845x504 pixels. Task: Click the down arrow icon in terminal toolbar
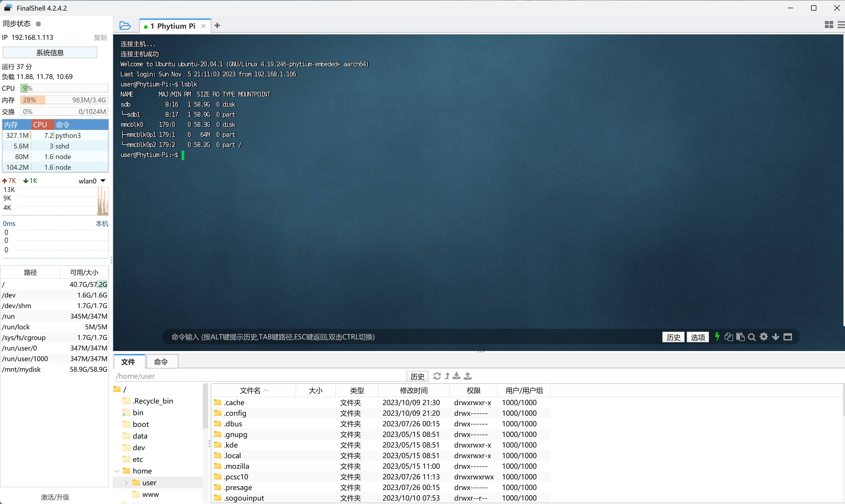coord(776,336)
